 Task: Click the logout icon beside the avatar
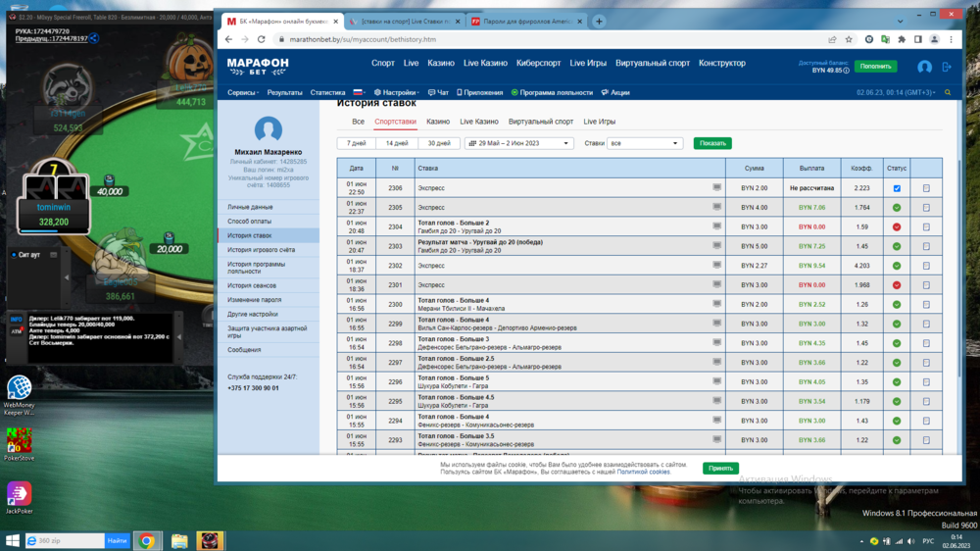[x=947, y=67]
